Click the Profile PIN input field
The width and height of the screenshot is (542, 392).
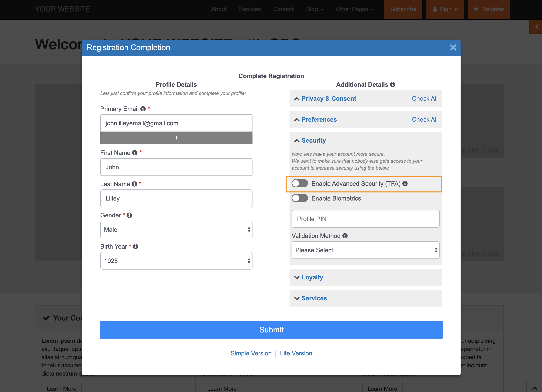click(x=365, y=219)
